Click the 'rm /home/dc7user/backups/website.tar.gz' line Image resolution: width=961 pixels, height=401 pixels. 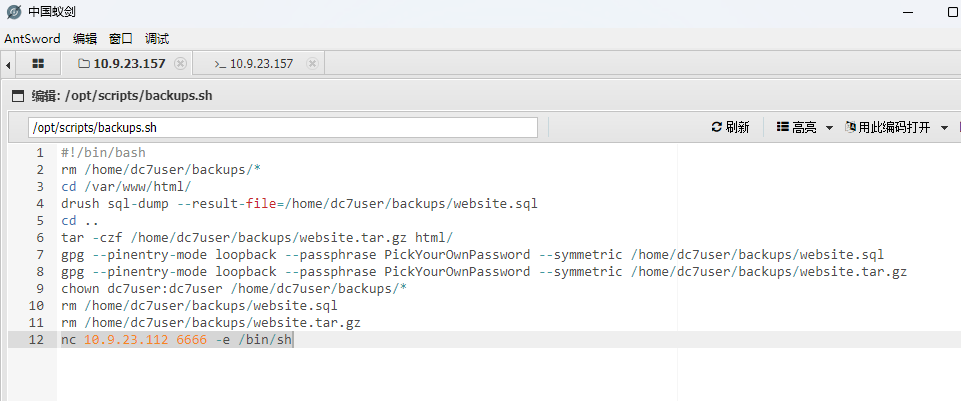[x=211, y=323]
